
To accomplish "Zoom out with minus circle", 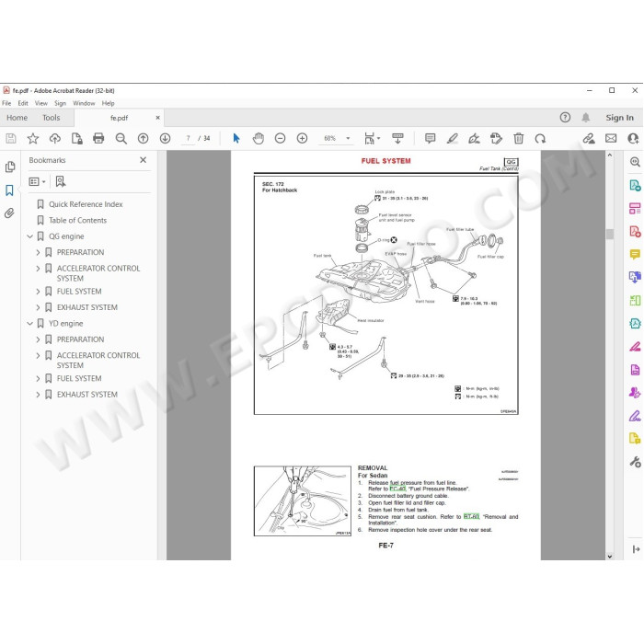I will click(280, 138).
